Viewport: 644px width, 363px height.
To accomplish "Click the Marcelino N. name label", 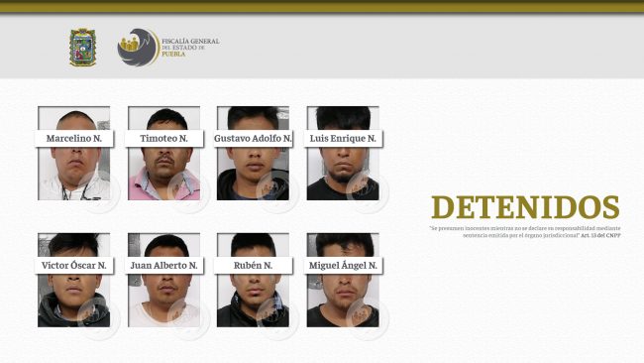I will point(74,139).
